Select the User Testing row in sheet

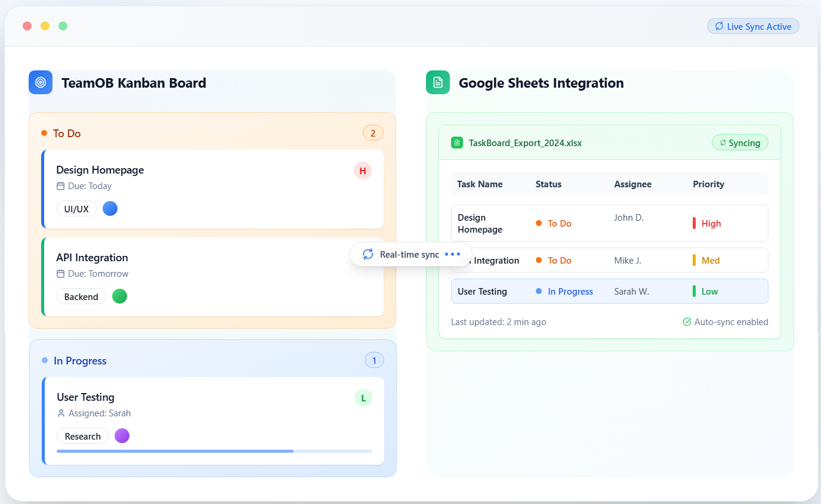tap(610, 291)
